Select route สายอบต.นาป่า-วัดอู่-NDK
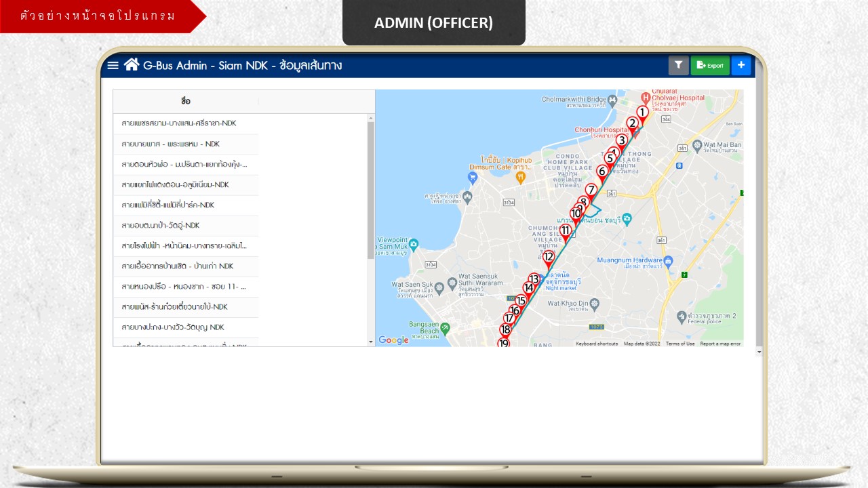The image size is (868, 488). (x=186, y=225)
